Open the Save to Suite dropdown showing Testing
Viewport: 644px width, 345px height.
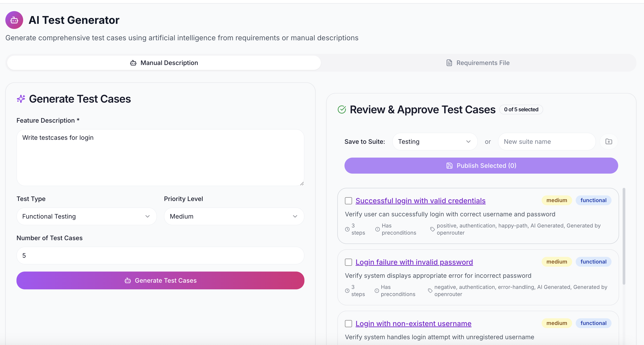pos(435,142)
